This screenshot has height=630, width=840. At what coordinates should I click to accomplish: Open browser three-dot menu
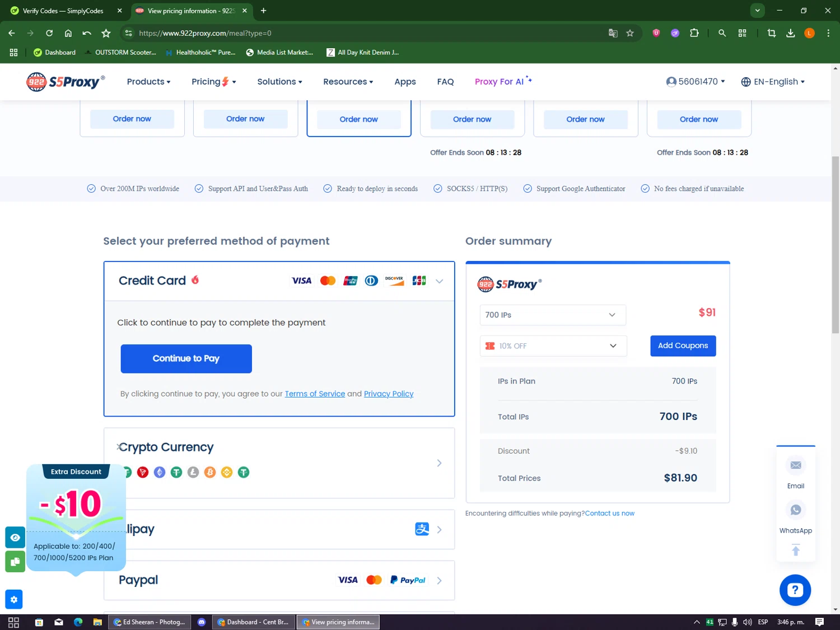(x=828, y=33)
